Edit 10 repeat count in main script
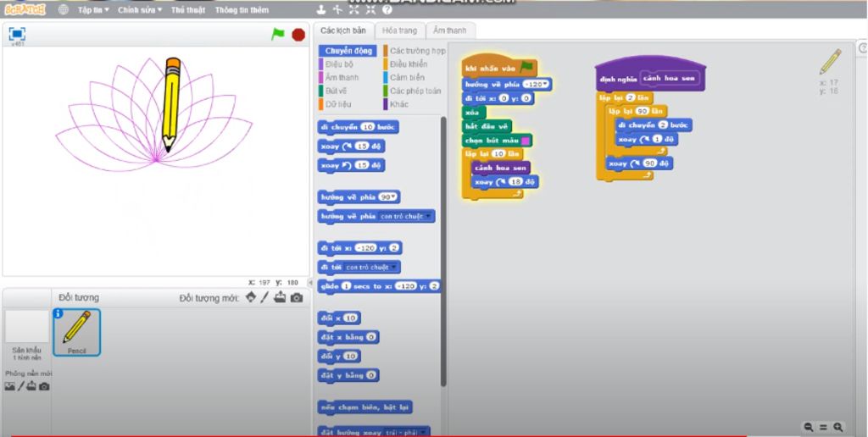868x437 pixels. click(x=498, y=154)
